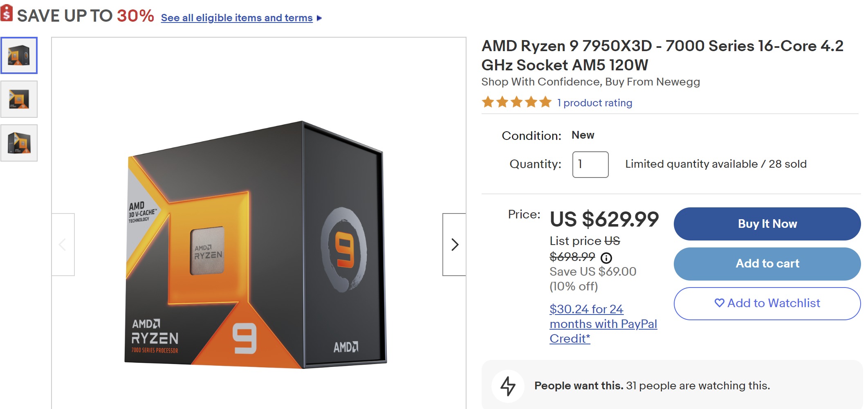Image resolution: width=868 pixels, height=409 pixels.
Task: Go to previous image using left chevron
Action: tap(62, 245)
